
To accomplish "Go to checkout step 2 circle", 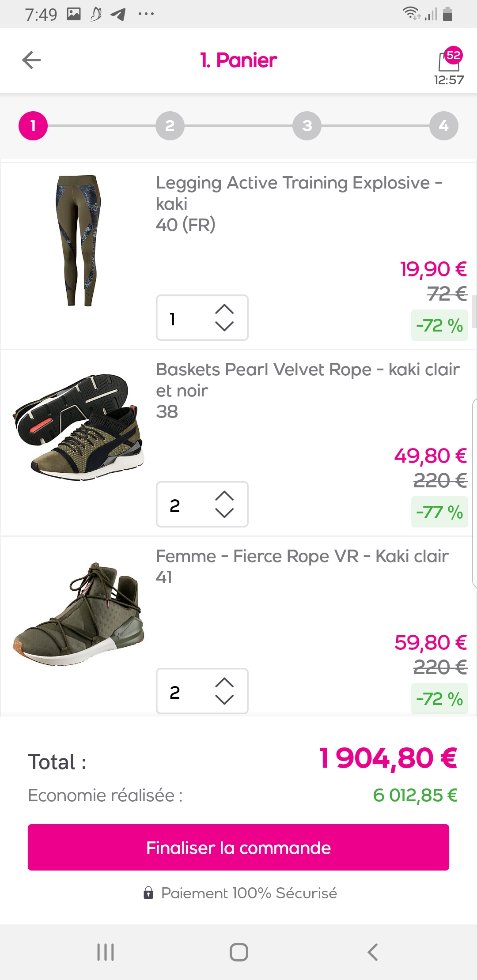I will tap(170, 126).
